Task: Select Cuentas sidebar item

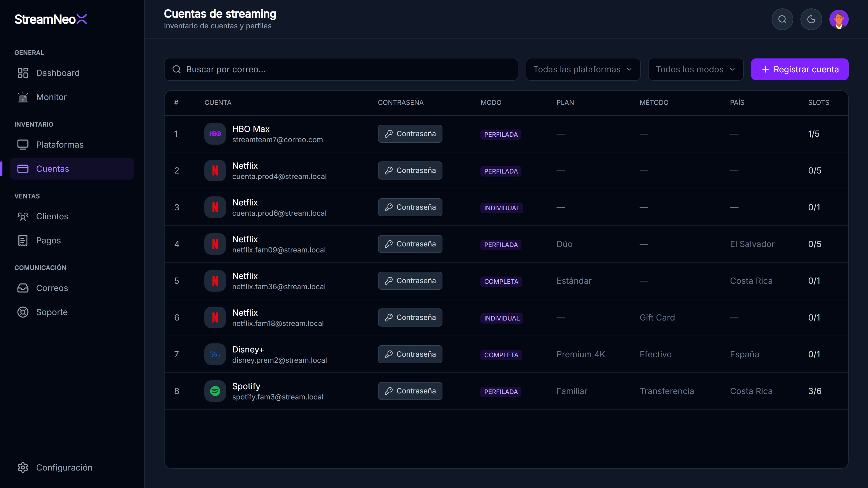Action: (72, 169)
